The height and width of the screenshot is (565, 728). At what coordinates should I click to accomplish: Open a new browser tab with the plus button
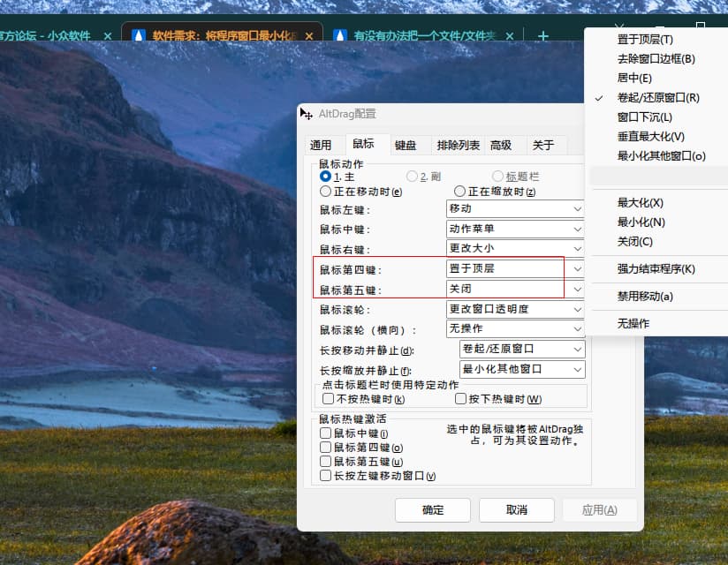[x=542, y=37]
